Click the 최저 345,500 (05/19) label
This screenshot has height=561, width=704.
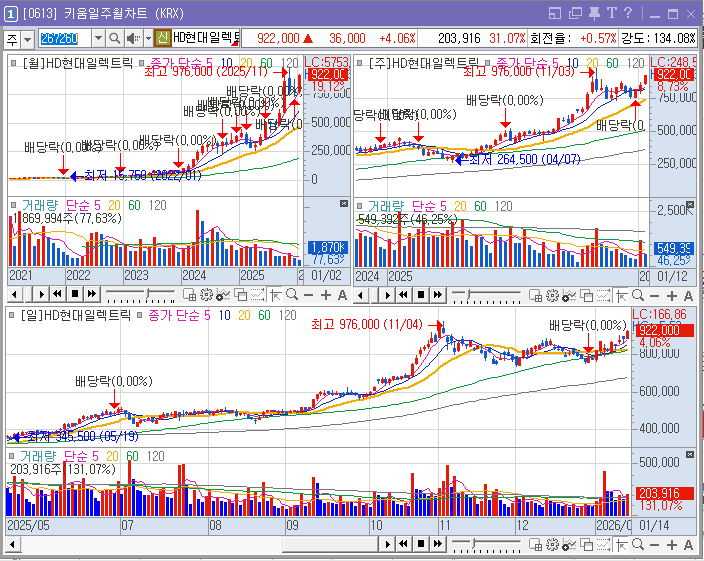pos(83,436)
